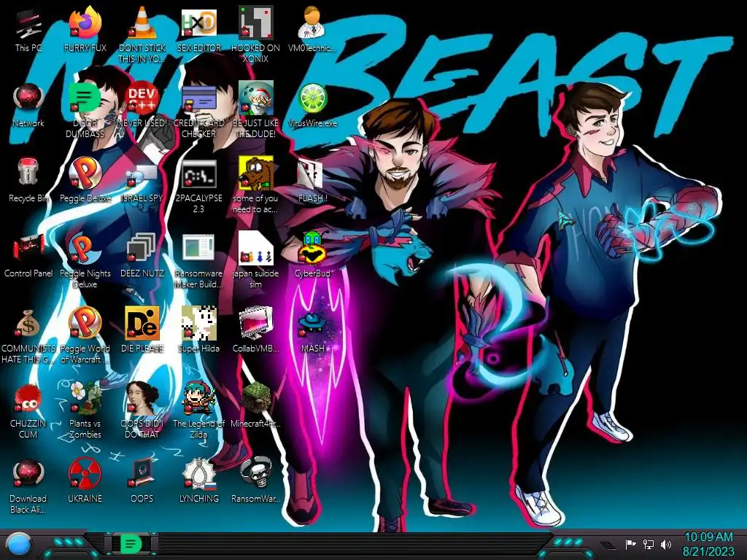The width and height of the screenshot is (747, 560).
Task: Select the Peggle Nights Deluxe icon
Action: 85,248
